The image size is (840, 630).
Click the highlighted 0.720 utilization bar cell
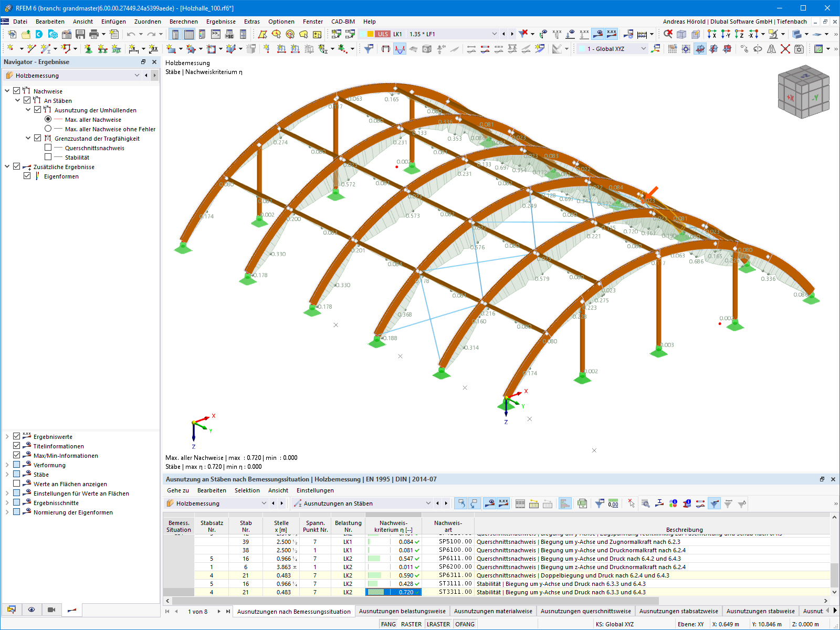393,592
